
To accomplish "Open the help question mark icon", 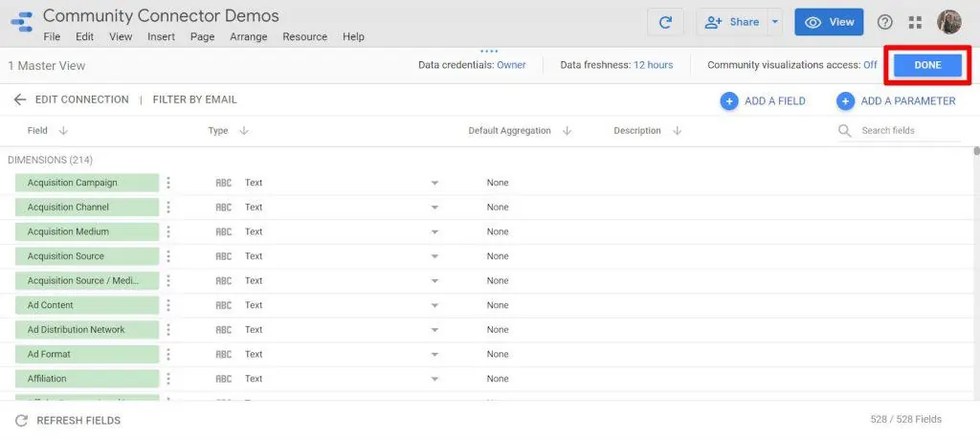I will (x=884, y=23).
